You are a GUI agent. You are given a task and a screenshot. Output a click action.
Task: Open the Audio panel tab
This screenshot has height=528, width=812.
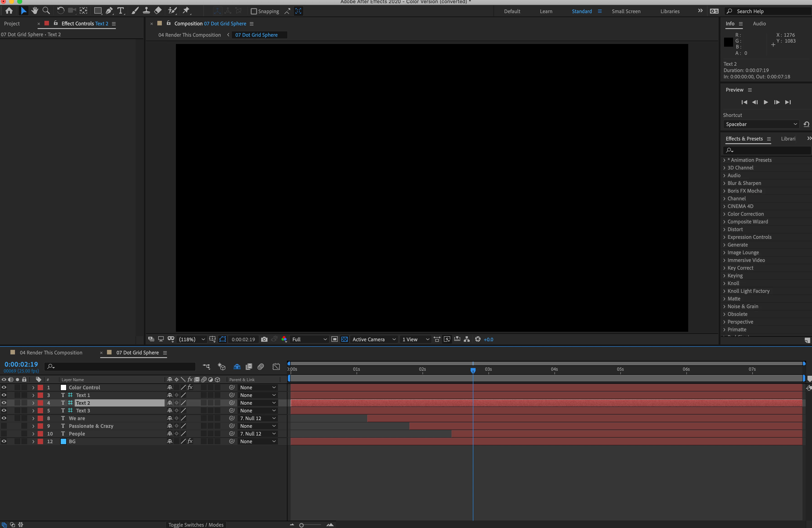(759, 24)
